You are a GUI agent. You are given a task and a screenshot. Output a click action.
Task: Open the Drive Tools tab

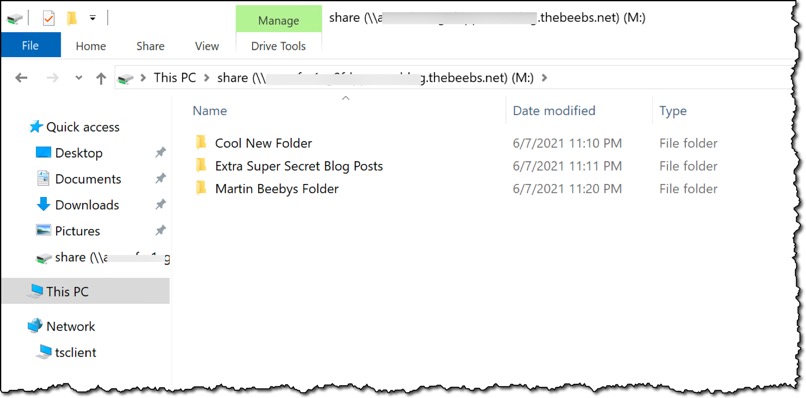(279, 46)
